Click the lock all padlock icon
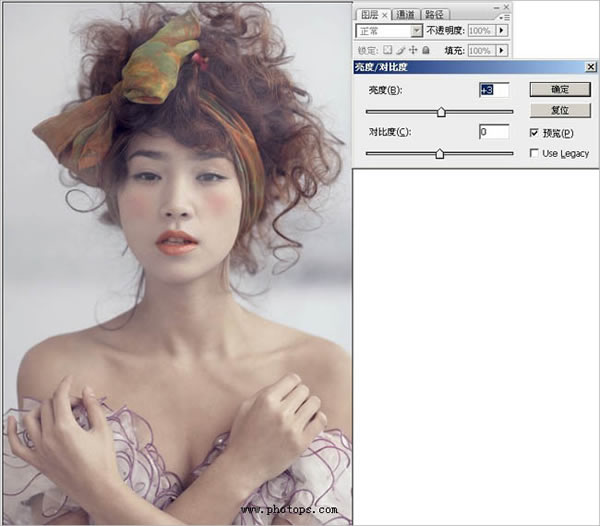600x526 pixels. coord(424,49)
